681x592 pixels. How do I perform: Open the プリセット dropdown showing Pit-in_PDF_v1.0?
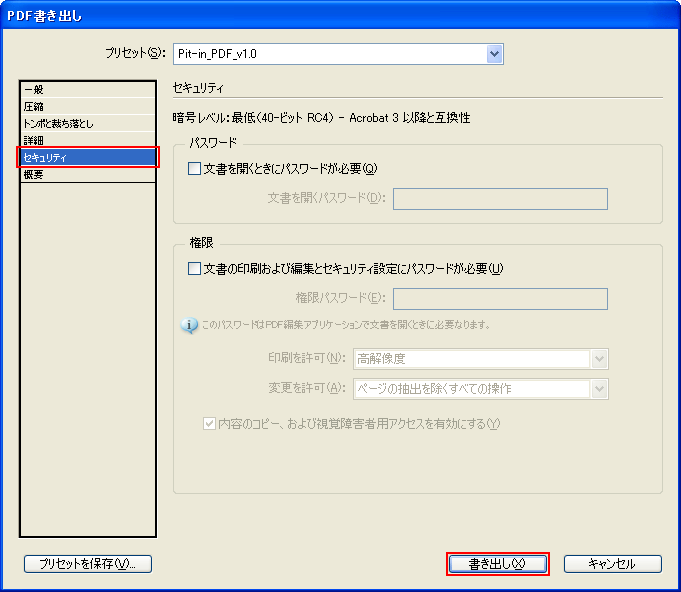tap(494, 53)
